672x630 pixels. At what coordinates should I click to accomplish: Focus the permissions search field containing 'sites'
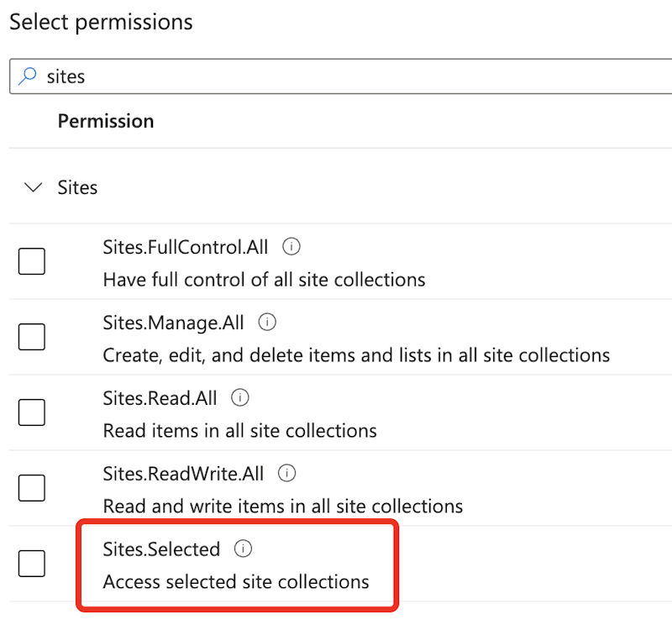pyautogui.click(x=336, y=76)
